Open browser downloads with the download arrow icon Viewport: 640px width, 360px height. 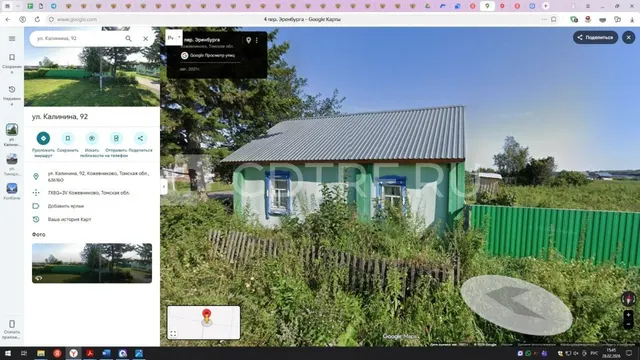[632, 19]
